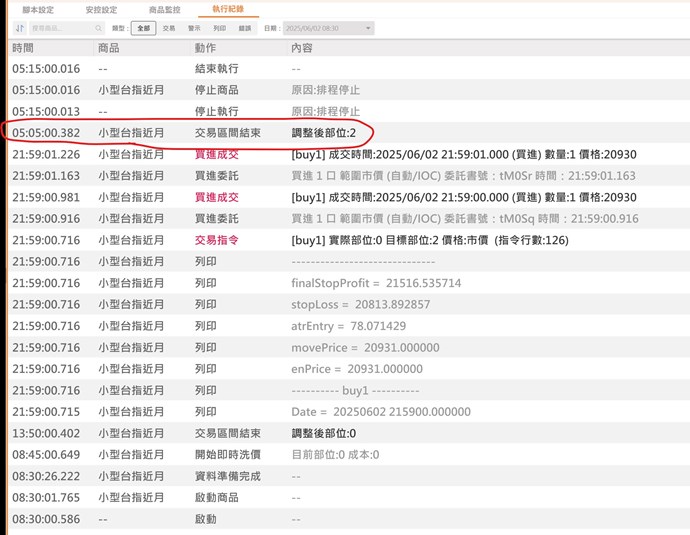690x535 pixels.
Task: Switch to the 安控設定 tab
Action: coord(101,8)
